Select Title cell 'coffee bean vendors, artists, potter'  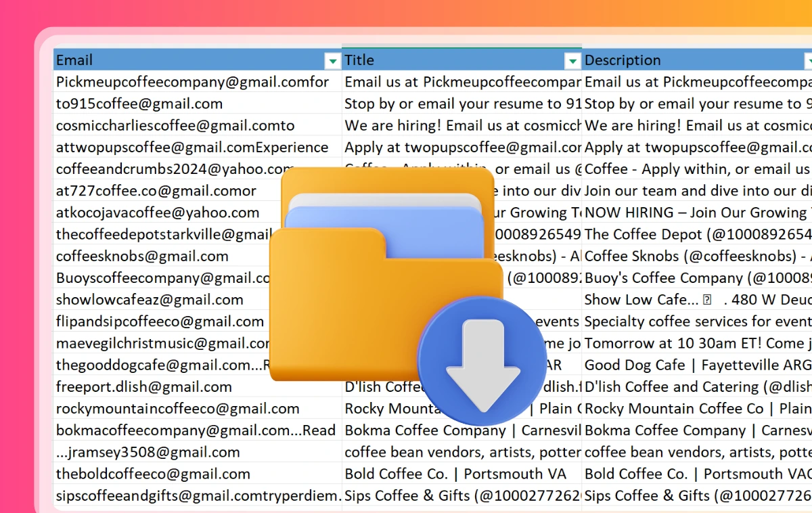point(461,451)
